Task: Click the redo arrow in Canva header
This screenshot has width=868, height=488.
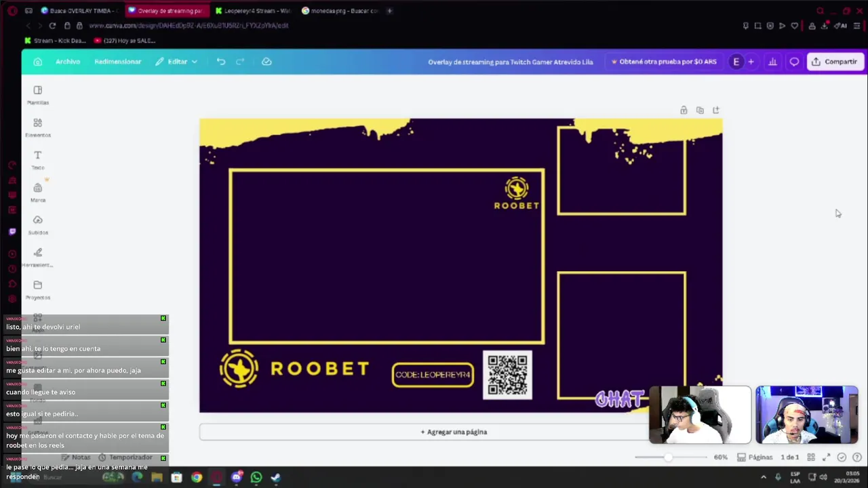Action: click(x=240, y=62)
